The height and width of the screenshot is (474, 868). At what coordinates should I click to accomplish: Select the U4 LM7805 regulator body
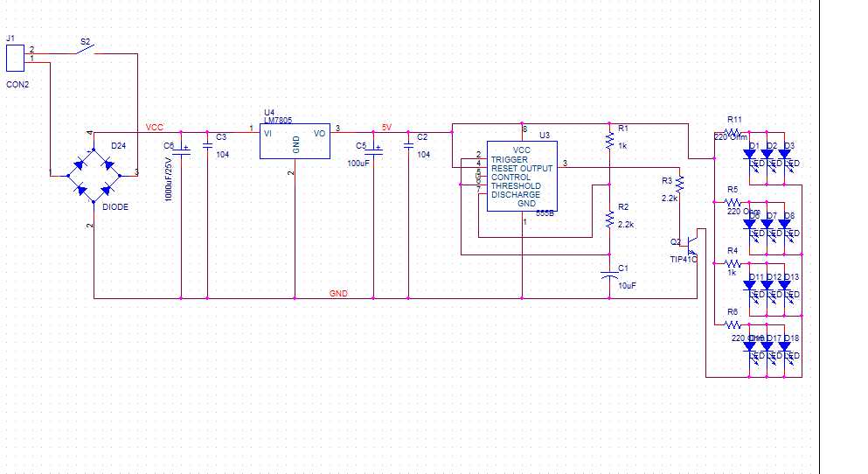295,141
